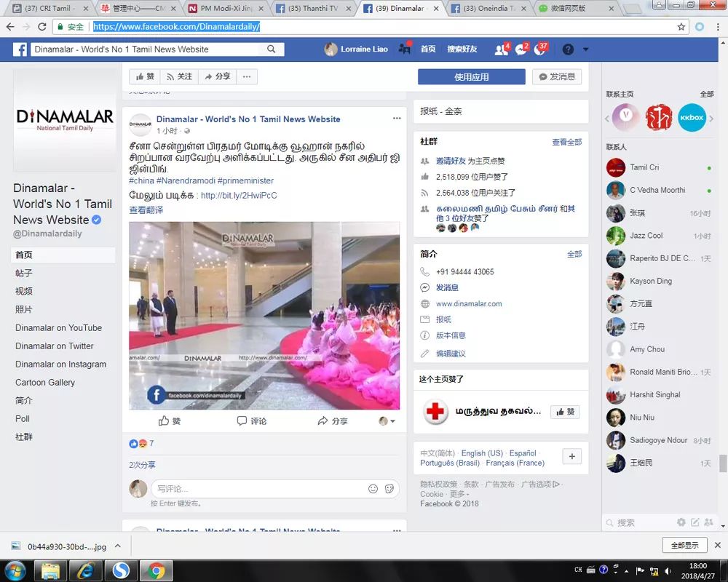
Task: Open account menu dropdown arrow in top bar
Action: [586, 49]
